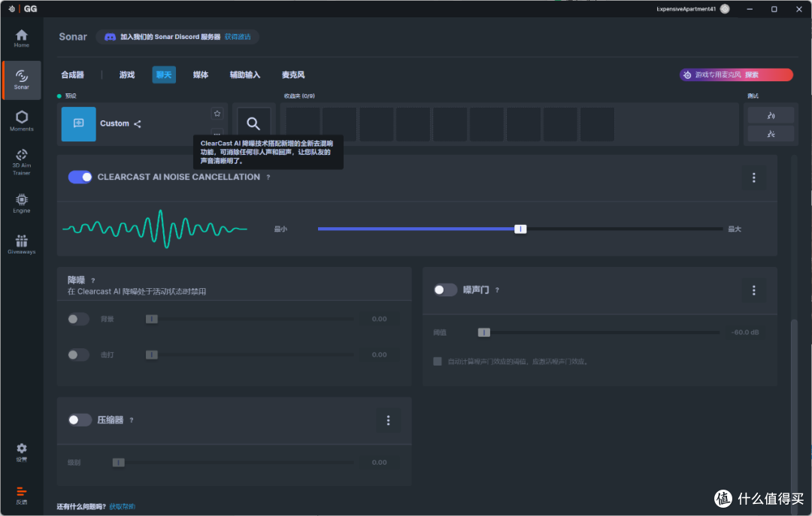
Task: Click the lower test sound button
Action: [771, 134]
